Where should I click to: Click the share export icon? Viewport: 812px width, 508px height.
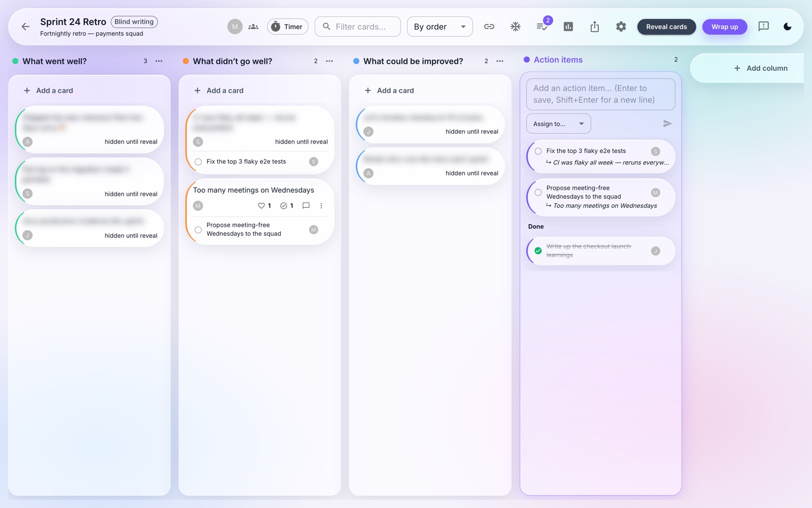coord(595,27)
